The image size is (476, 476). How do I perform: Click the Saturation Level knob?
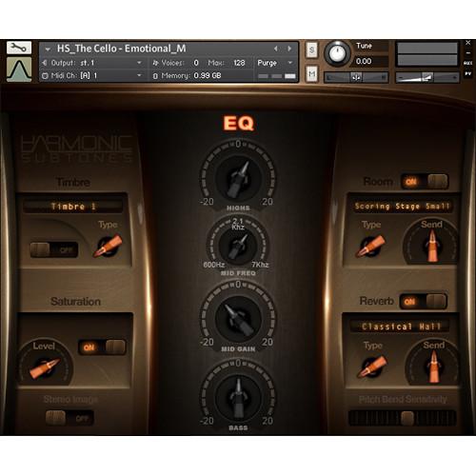pyautogui.click(x=45, y=368)
